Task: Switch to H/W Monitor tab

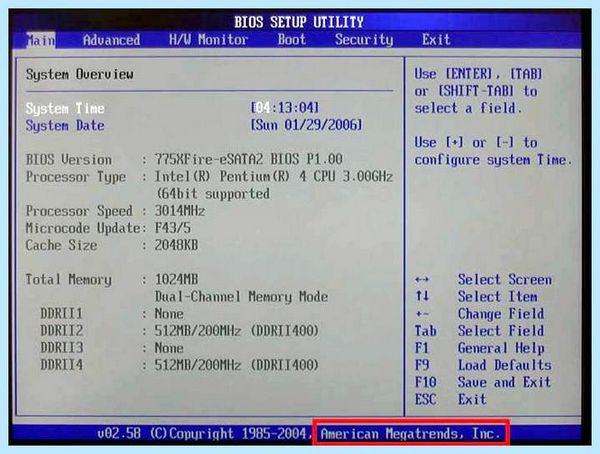Action: pos(209,40)
